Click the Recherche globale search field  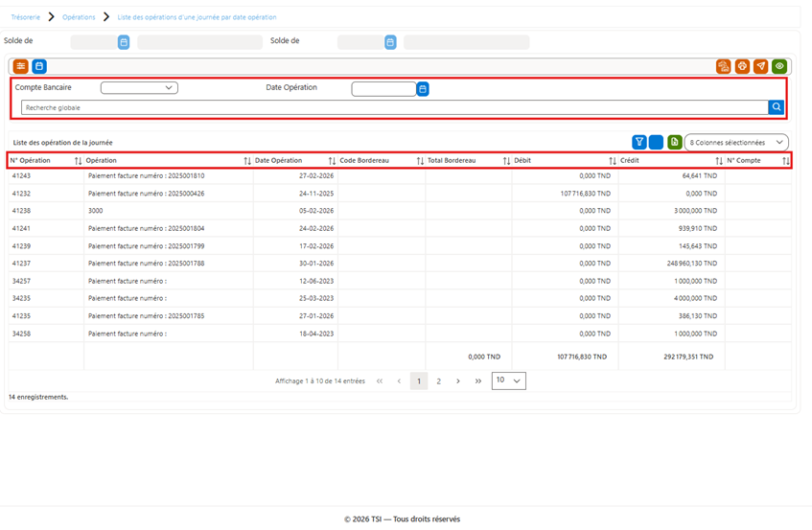395,107
